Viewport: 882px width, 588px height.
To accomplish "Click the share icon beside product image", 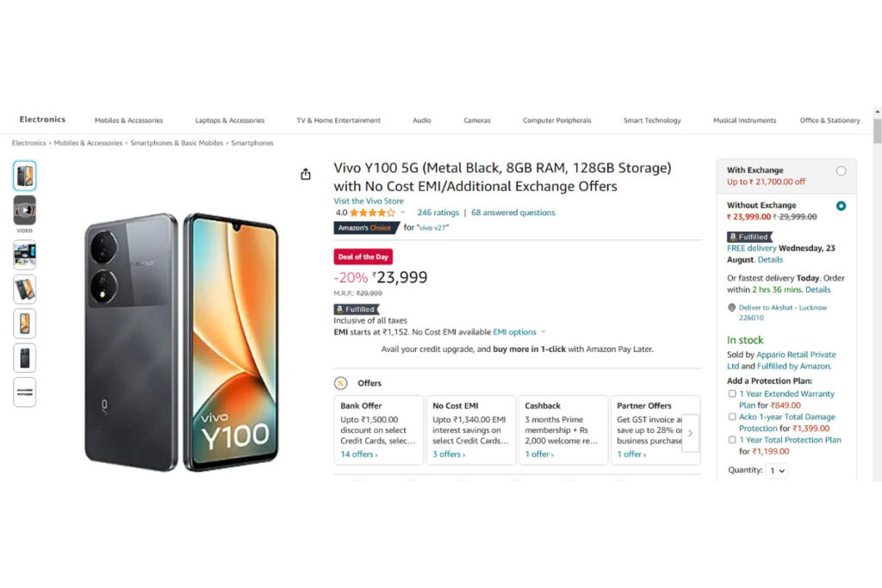I will tap(306, 174).
